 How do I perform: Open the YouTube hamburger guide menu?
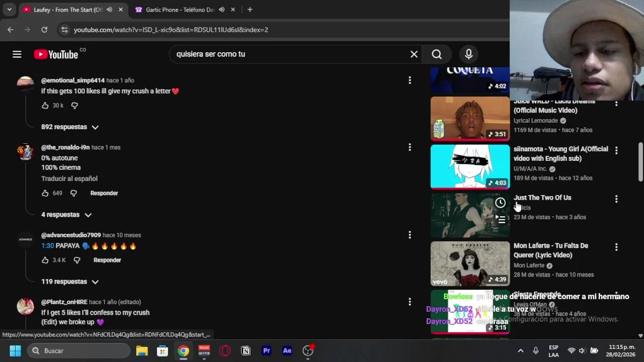[x=17, y=54]
